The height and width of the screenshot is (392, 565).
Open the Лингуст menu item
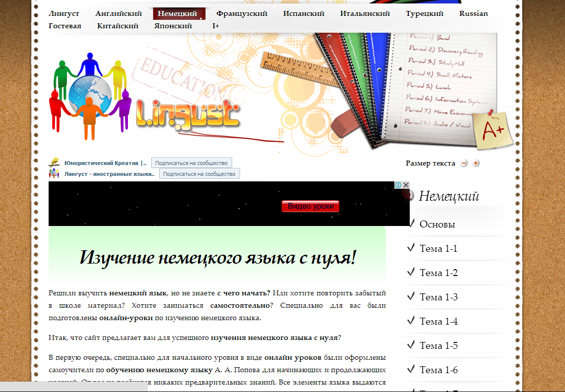coord(64,14)
